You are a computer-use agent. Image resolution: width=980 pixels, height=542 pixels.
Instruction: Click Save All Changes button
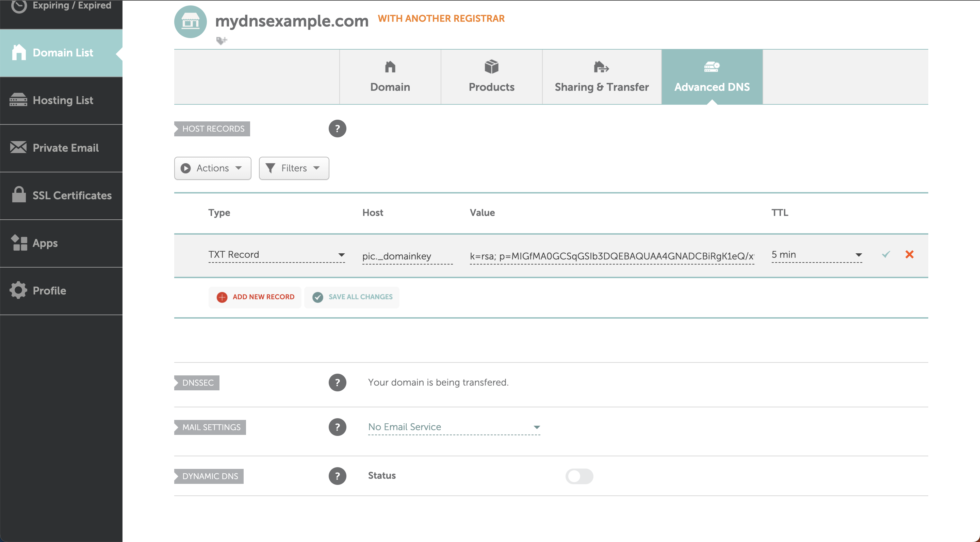pyautogui.click(x=352, y=297)
